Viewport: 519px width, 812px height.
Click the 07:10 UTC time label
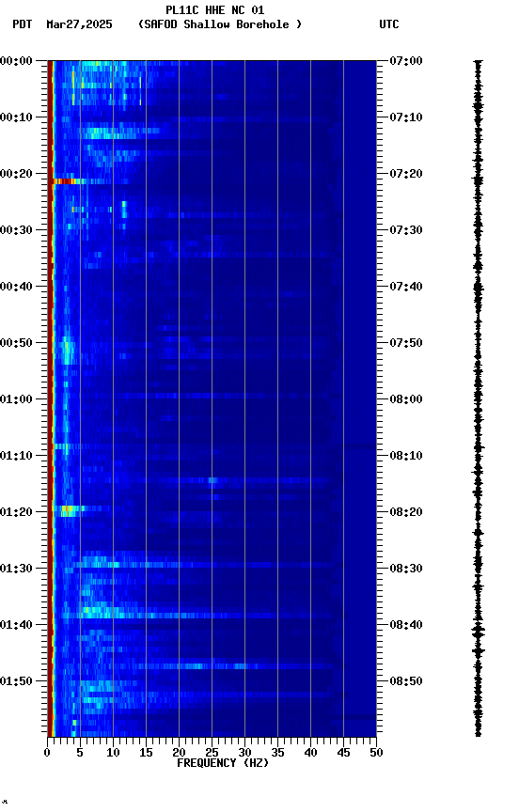(406, 117)
